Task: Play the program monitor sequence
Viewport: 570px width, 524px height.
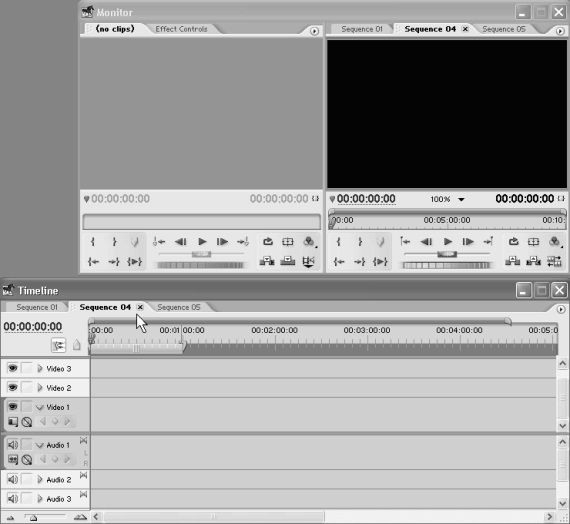Action: click(447, 242)
